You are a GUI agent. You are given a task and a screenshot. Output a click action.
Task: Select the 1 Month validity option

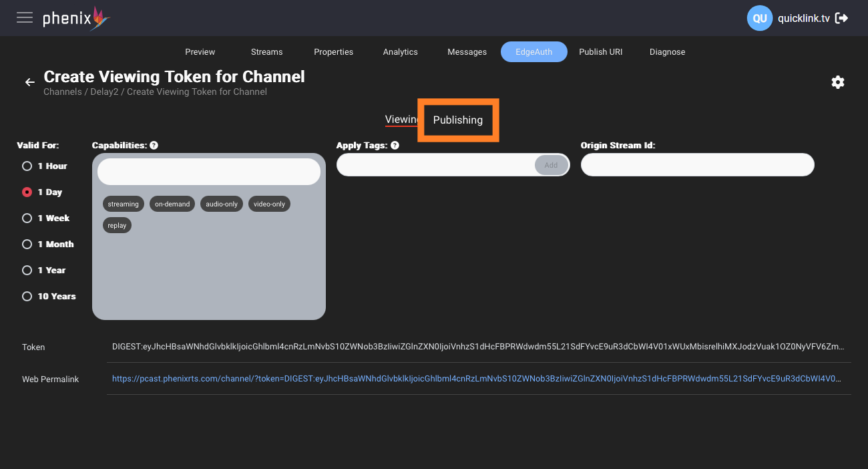coord(48,244)
